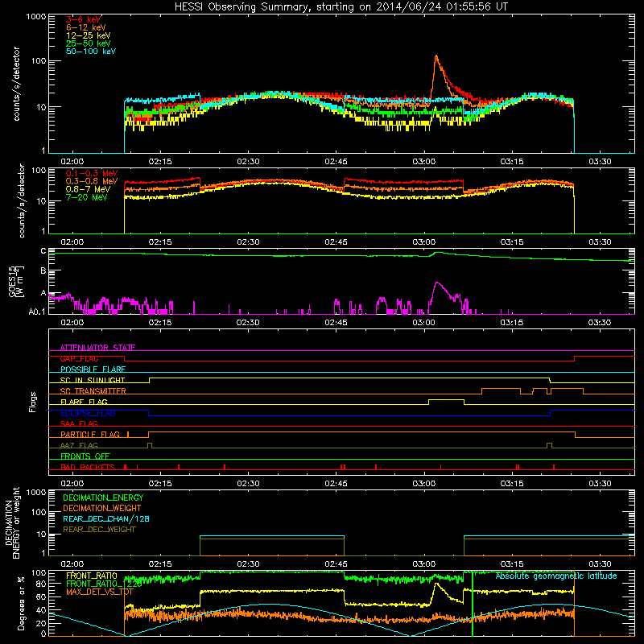644x644 pixels.
Task: Click the 02:30 time label under Flags panel
Action: pos(248,484)
